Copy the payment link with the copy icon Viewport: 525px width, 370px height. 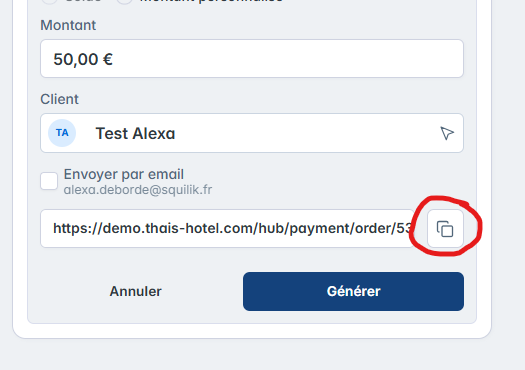click(445, 229)
